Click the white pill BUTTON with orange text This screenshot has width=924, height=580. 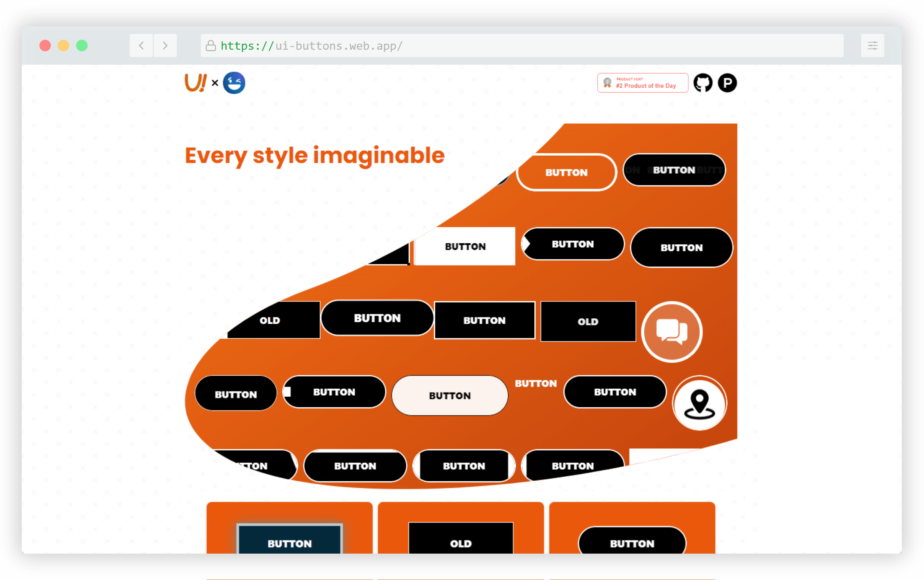tap(567, 172)
